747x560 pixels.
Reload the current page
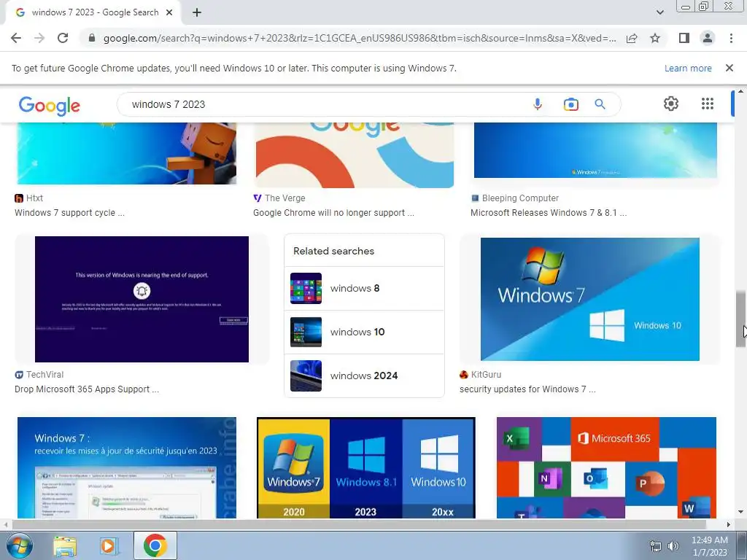pos(63,38)
